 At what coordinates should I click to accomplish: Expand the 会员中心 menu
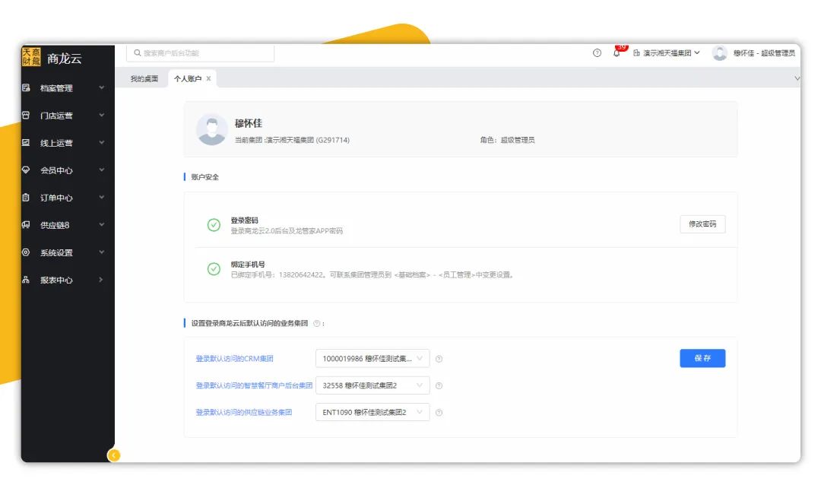click(x=102, y=170)
